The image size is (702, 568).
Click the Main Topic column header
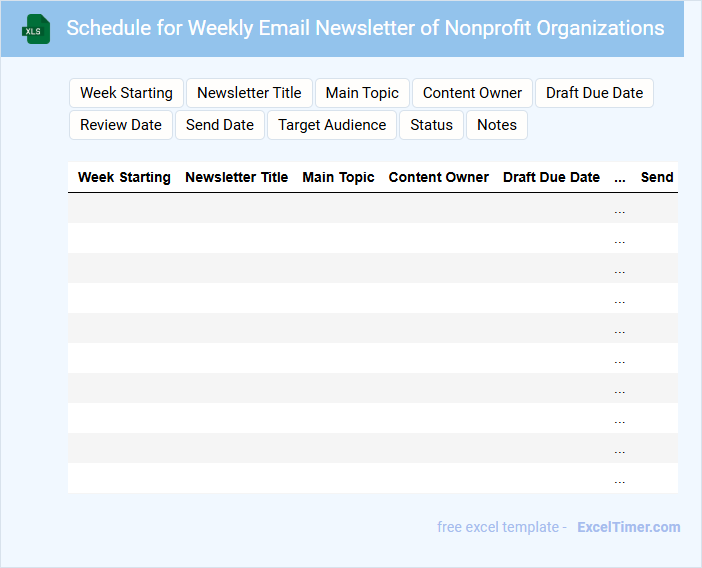click(338, 177)
